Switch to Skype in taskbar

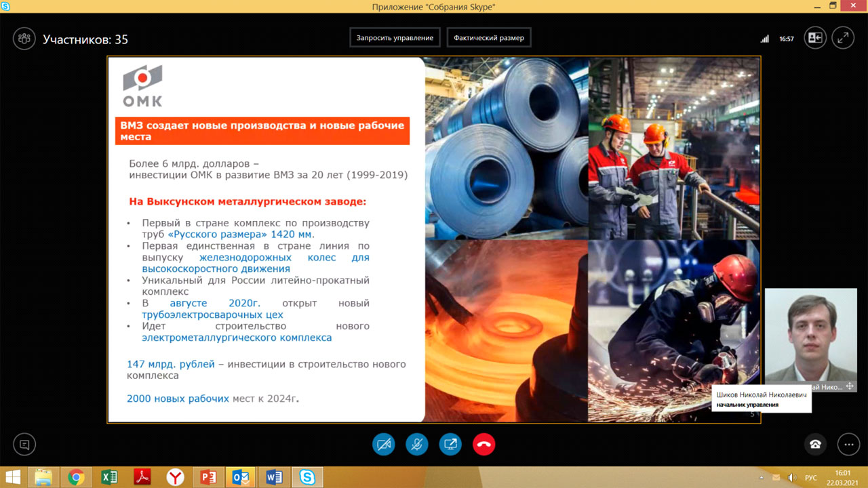307,477
